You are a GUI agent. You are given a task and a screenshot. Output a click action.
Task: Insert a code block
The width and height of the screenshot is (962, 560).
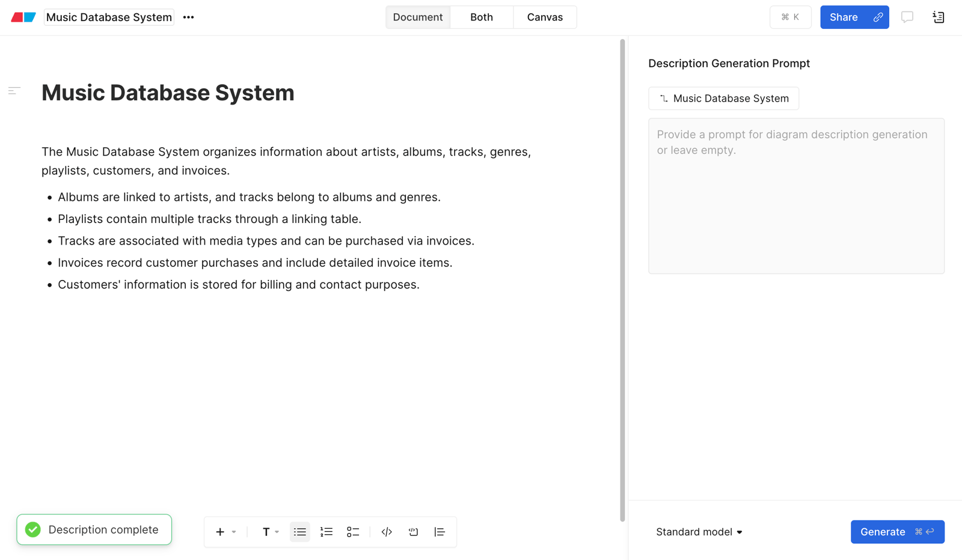(387, 532)
